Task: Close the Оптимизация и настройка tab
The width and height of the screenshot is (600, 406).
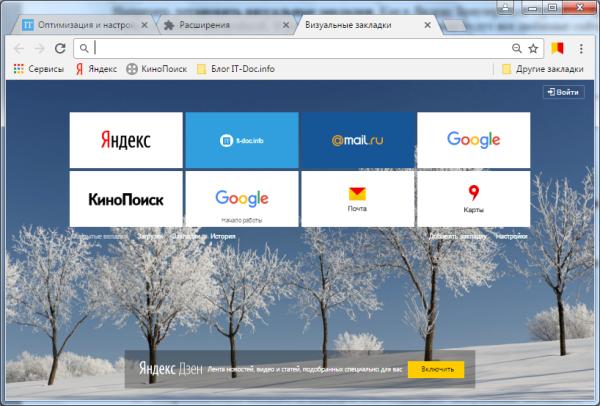Action: [x=144, y=25]
